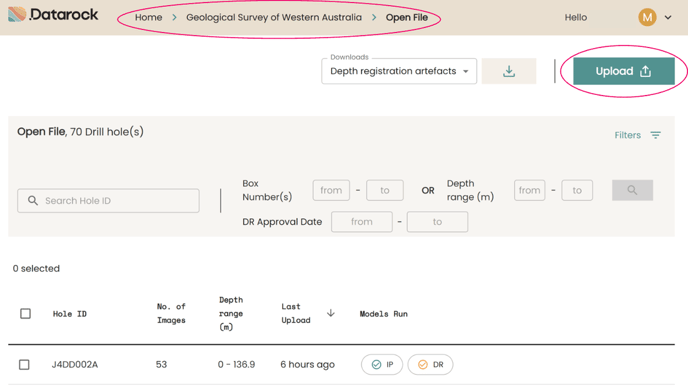Sort by No. of Images column

point(171,313)
